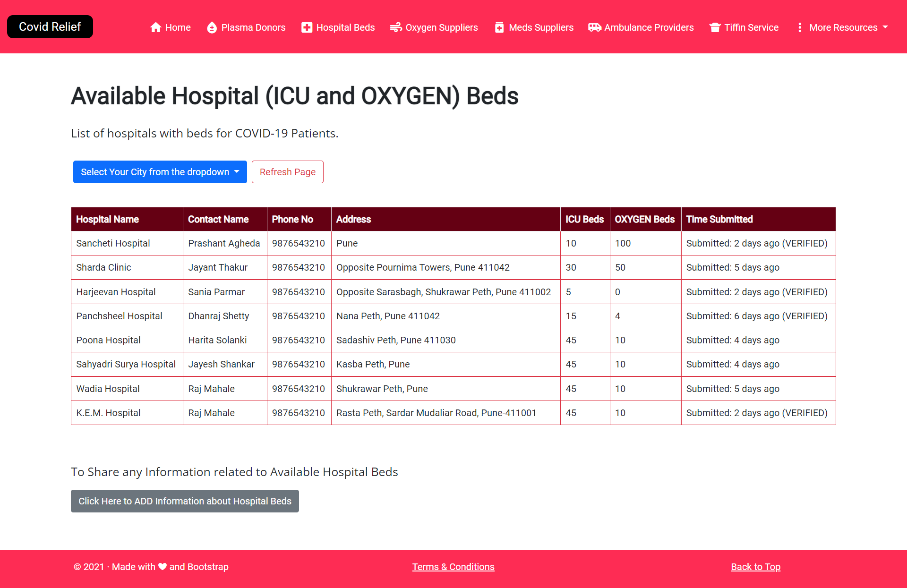The width and height of the screenshot is (907, 588).
Task: Open the Plasma Donors menu item
Action: pos(253,27)
